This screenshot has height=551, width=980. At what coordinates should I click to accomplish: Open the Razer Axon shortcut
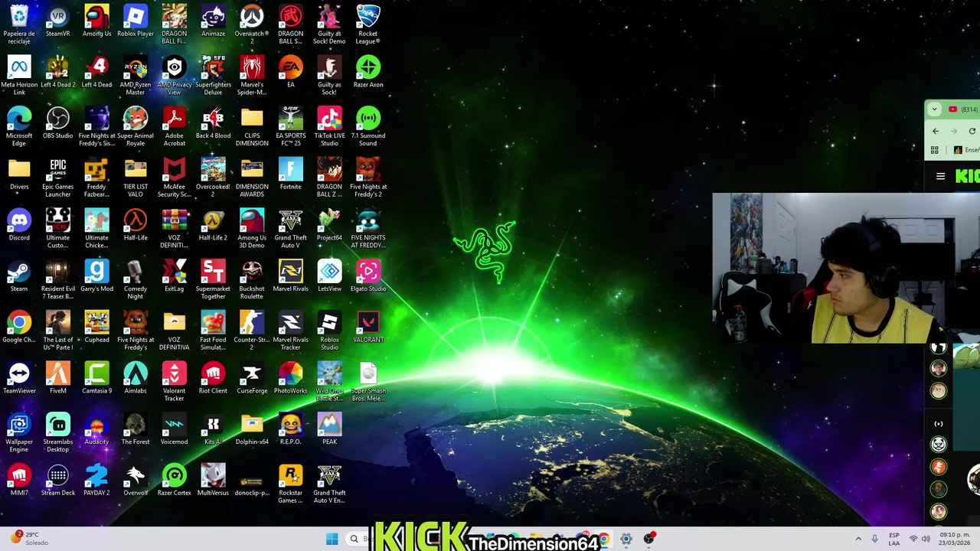[368, 72]
